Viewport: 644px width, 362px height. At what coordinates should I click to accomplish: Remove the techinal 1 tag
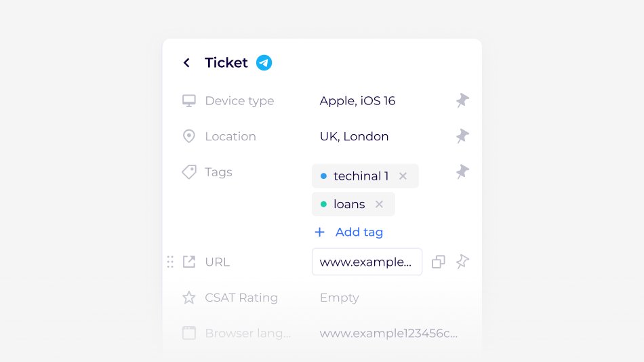(x=403, y=176)
